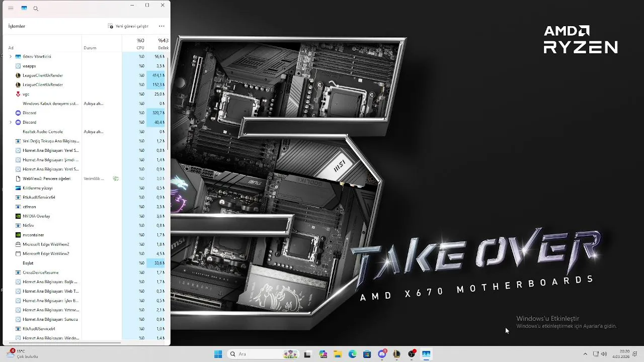Image resolution: width=644 pixels, height=362 pixels.
Task: Open Microsoft Store from the taskbar
Action: click(367, 354)
